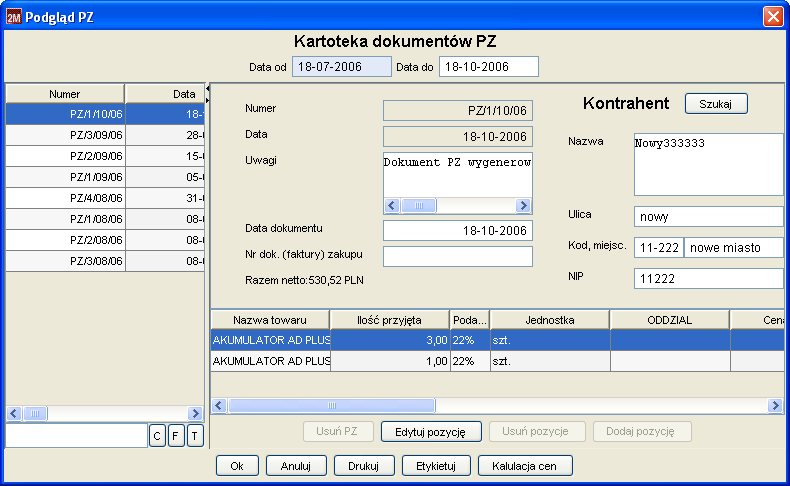Click the Etykietuj button
Viewport: 790px width, 486px height.
436,466
